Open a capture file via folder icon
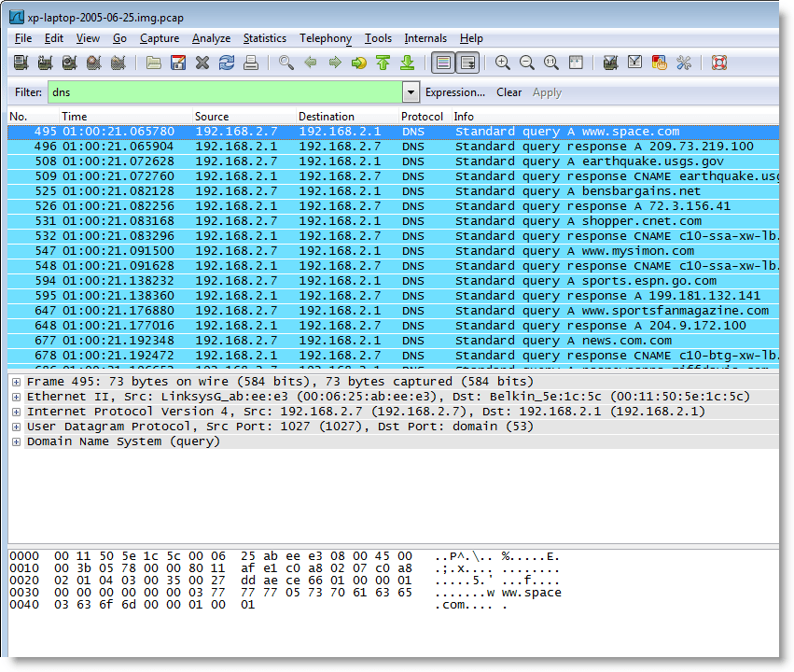Screen dimensions: 794x672 [154, 63]
